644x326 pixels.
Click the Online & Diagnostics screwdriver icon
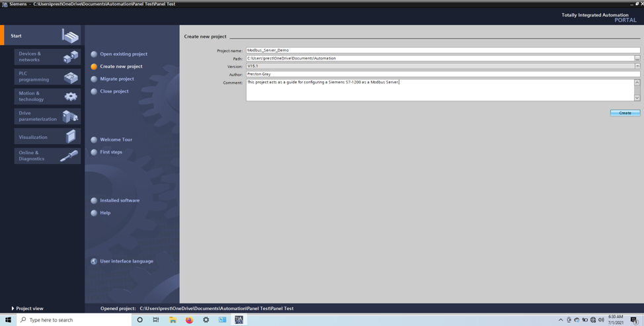(69, 156)
